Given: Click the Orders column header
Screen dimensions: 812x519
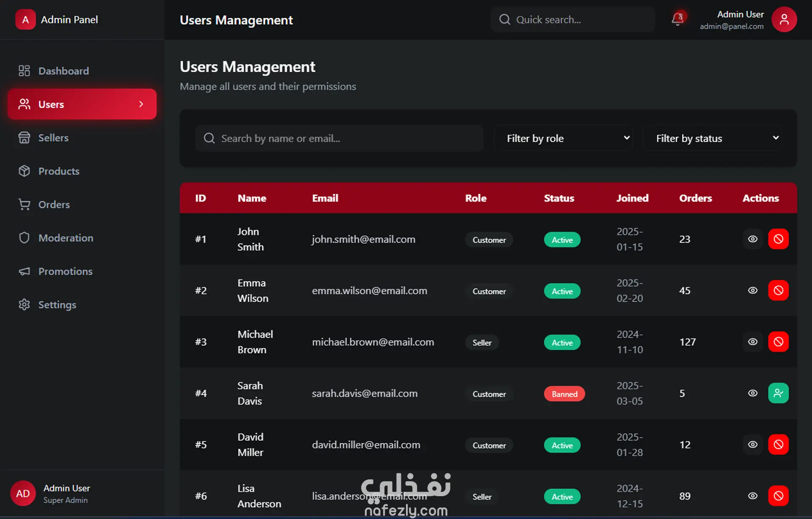Looking at the screenshot, I should coord(695,198).
